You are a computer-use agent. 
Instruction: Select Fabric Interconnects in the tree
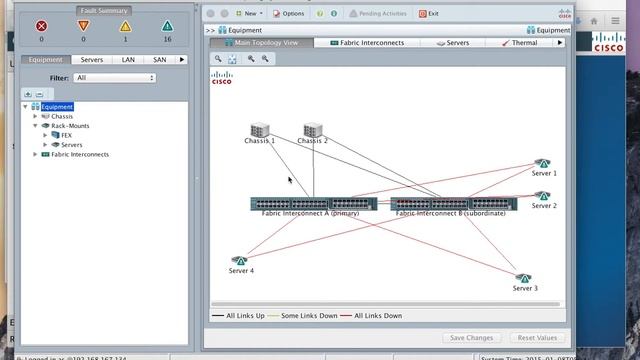click(x=80, y=154)
